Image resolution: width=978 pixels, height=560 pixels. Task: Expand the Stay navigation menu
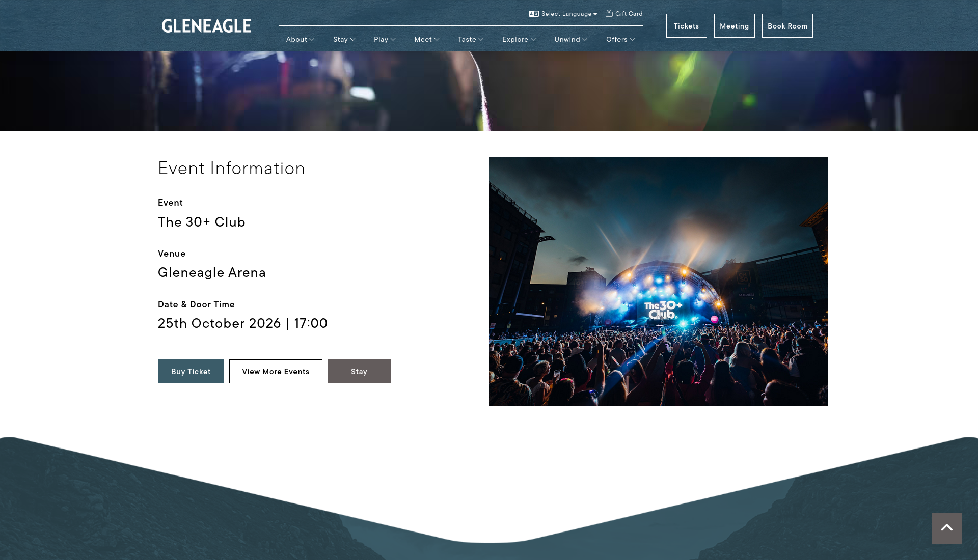tap(344, 39)
